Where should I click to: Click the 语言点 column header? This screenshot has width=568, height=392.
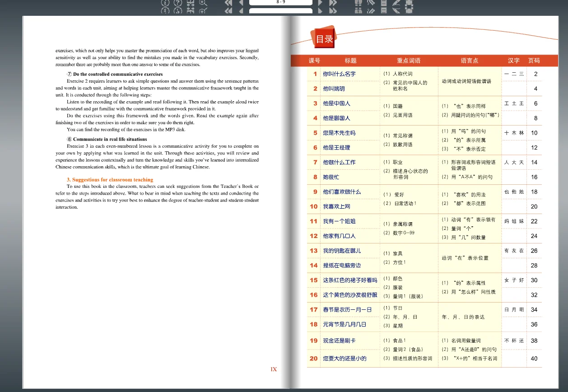470,61
